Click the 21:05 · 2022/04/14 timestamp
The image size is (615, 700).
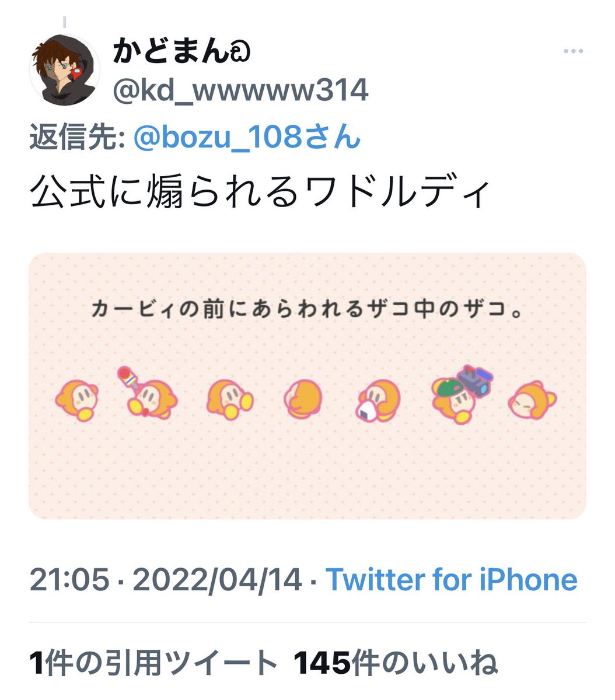coord(166,579)
